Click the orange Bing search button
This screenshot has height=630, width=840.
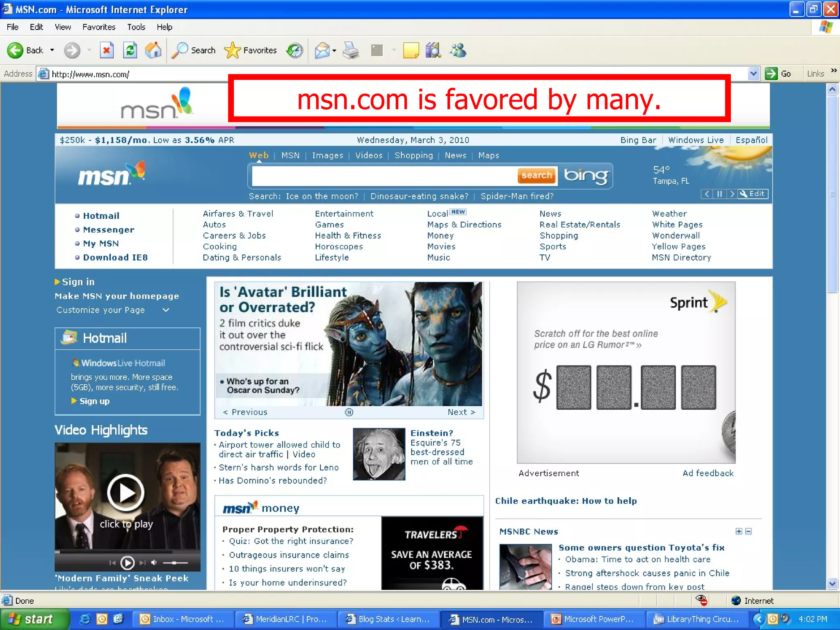[x=537, y=176]
